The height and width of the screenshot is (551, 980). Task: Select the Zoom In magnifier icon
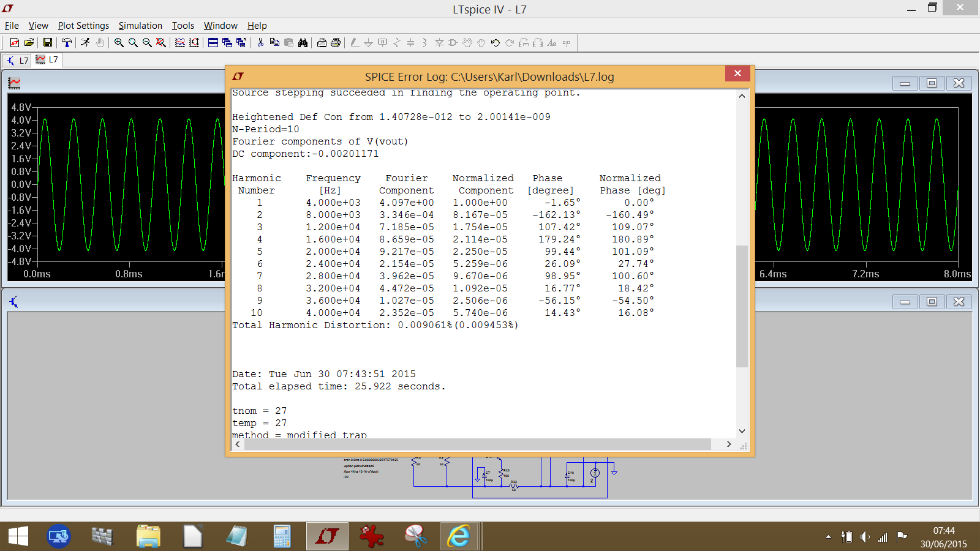119,43
